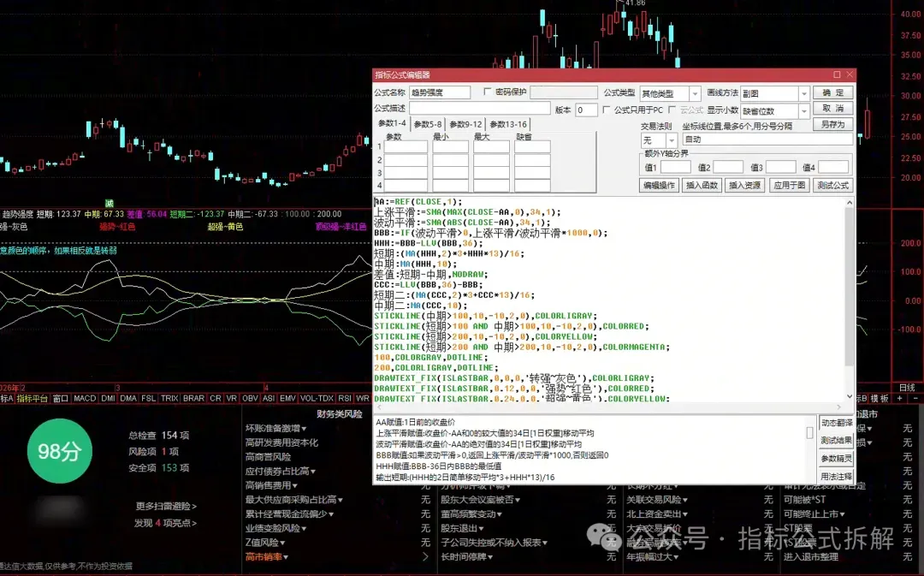Switch to the 参数9-12 tab
Viewport: 924px width, 576px height.
coord(465,124)
